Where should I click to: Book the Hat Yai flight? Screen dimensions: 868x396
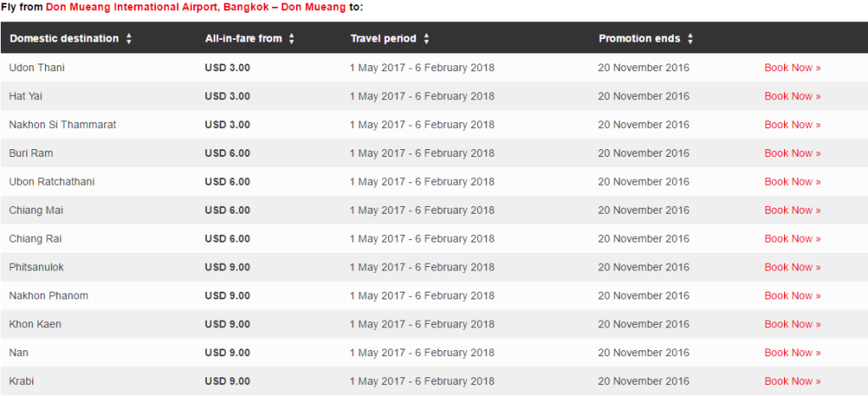click(x=792, y=97)
